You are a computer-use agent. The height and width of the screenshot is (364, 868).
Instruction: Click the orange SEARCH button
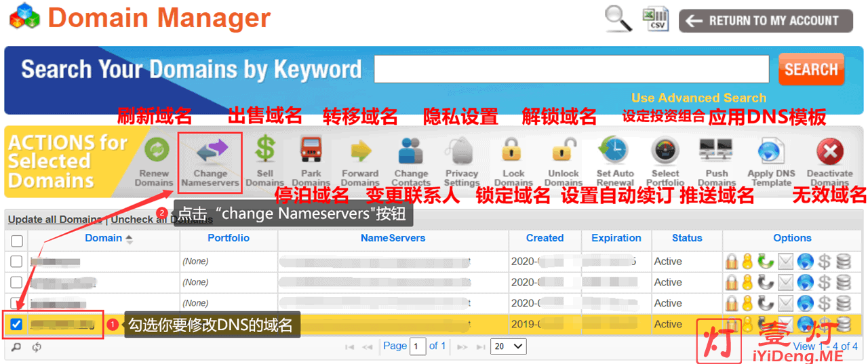tap(811, 69)
